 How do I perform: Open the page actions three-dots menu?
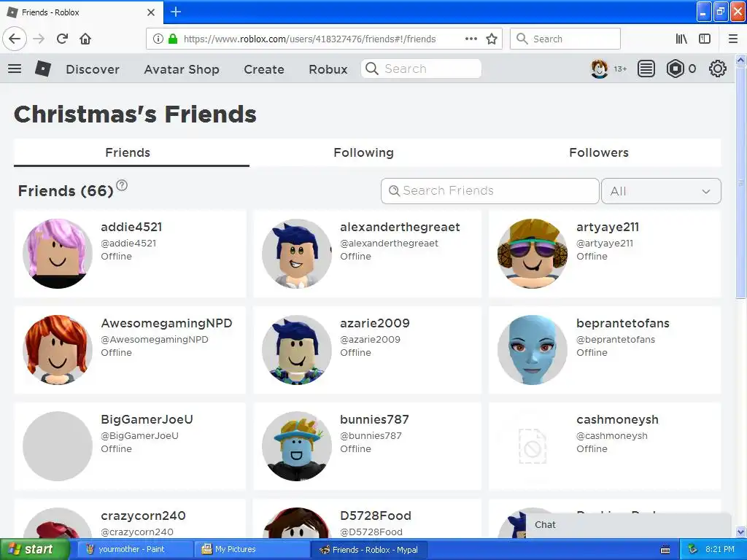(x=471, y=39)
